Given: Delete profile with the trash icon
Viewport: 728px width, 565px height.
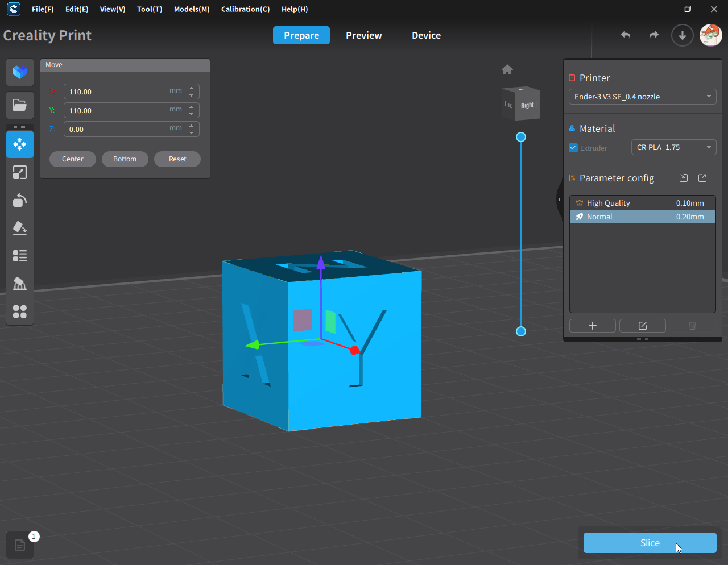Looking at the screenshot, I should click(692, 326).
